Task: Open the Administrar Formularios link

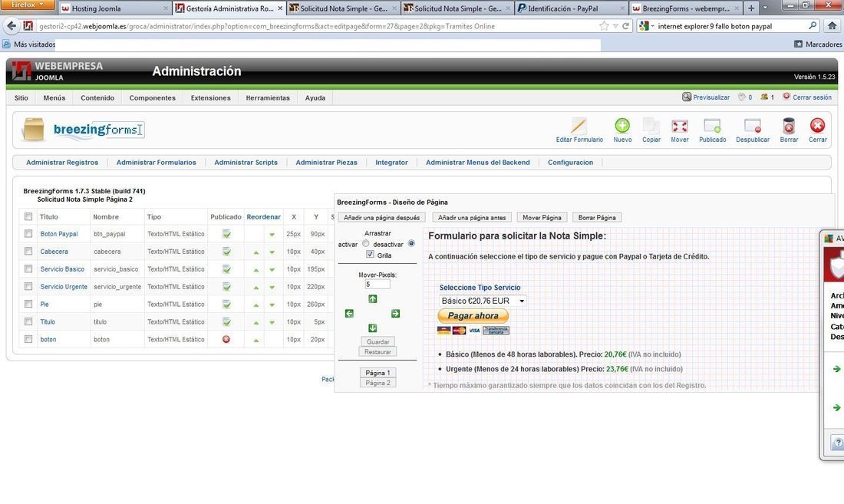Action: (x=156, y=163)
